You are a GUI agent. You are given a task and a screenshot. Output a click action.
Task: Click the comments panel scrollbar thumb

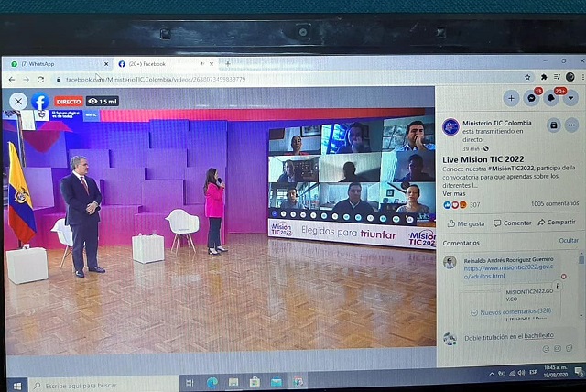(x=581, y=259)
